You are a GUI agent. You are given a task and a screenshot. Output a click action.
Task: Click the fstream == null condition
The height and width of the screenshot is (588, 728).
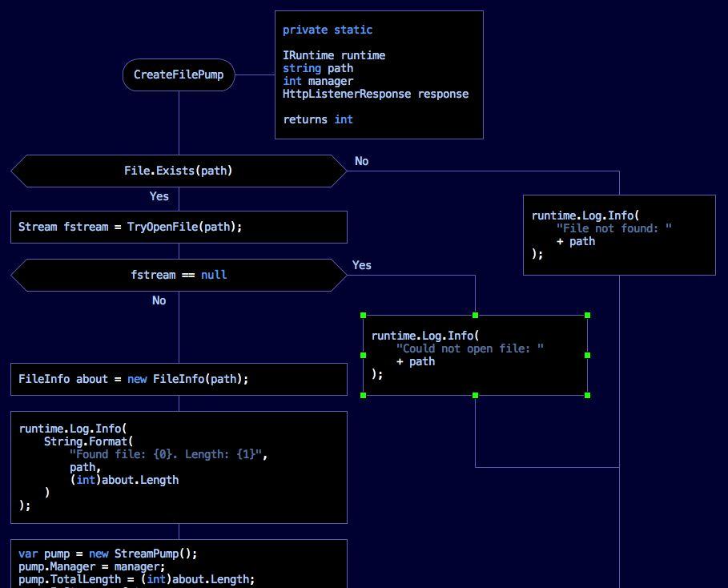[179, 275]
